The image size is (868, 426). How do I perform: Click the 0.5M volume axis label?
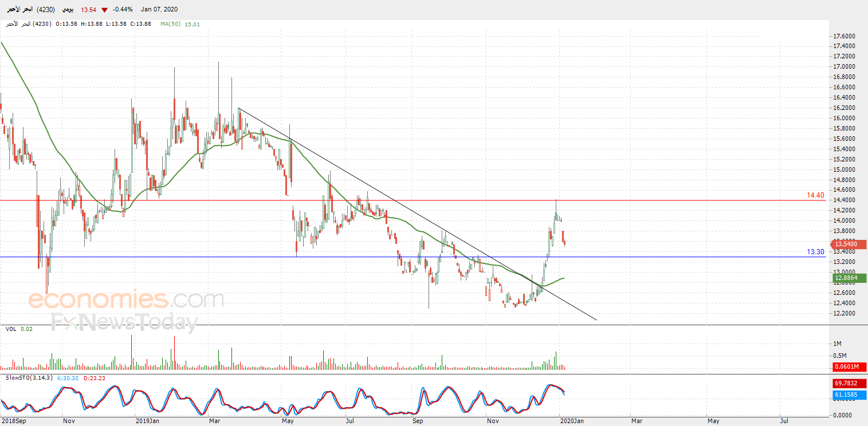tap(839, 356)
